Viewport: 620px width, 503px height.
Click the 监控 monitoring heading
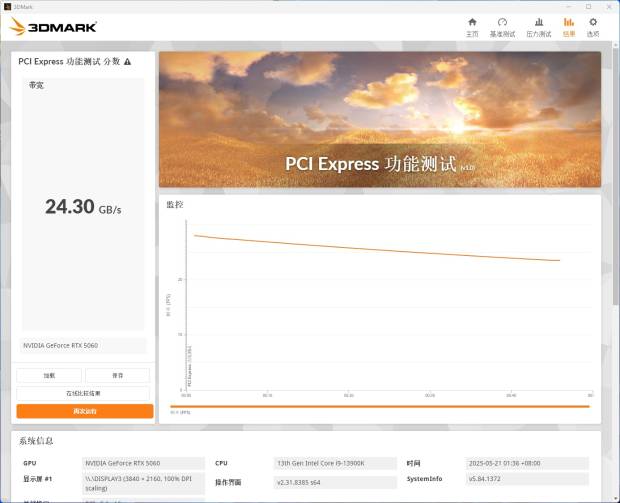[175, 204]
